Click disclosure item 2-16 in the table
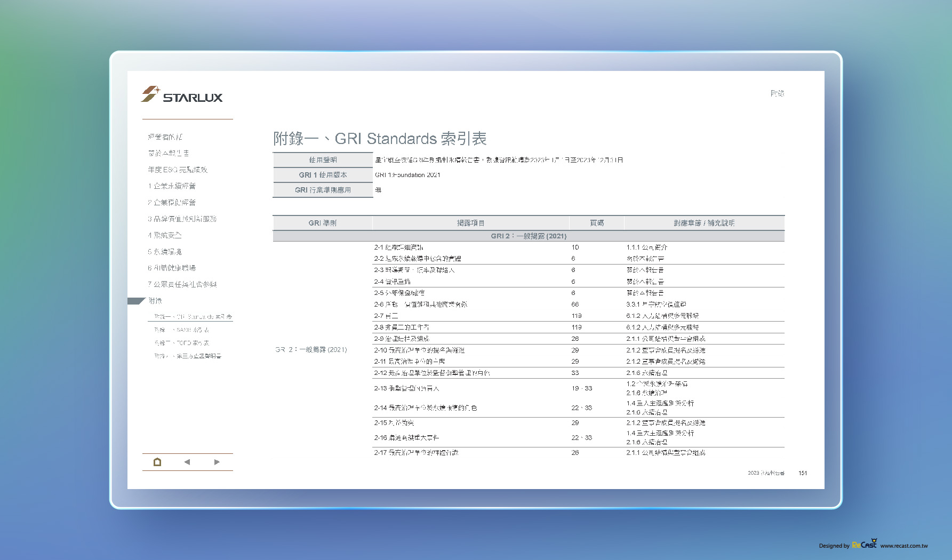This screenshot has width=952, height=560. 406,438
